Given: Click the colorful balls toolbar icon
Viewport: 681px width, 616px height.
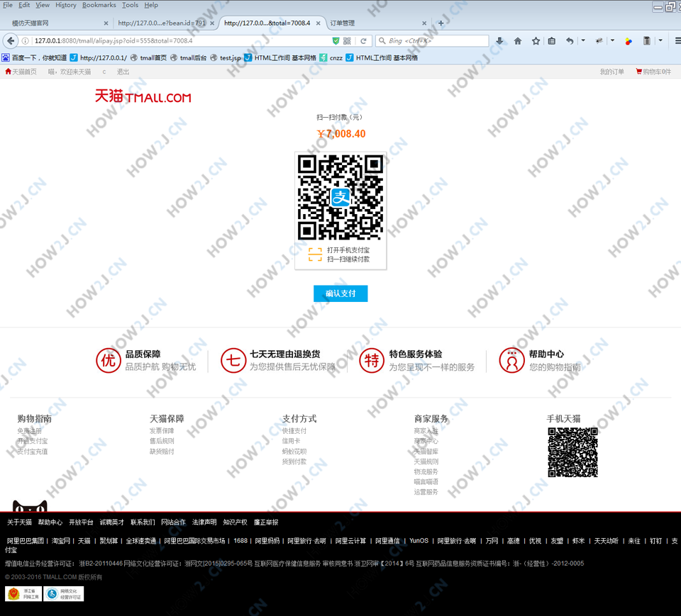Looking at the screenshot, I should pyautogui.click(x=629, y=41).
